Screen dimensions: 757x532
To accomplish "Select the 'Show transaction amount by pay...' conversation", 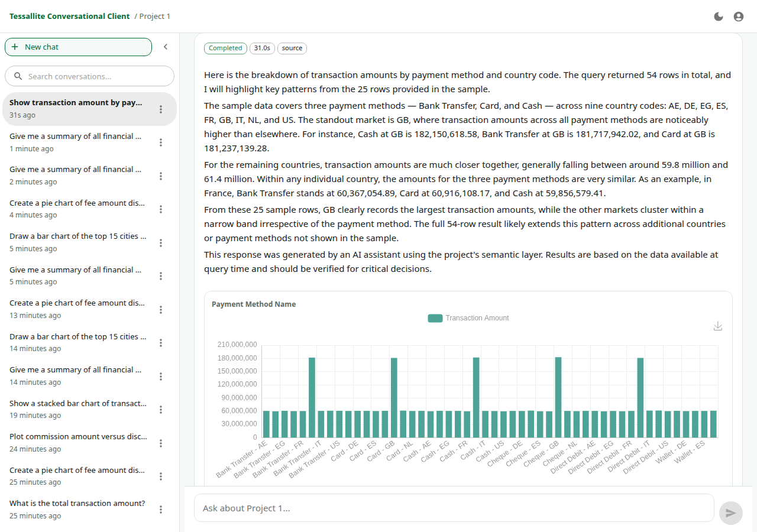I will (89, 109).
